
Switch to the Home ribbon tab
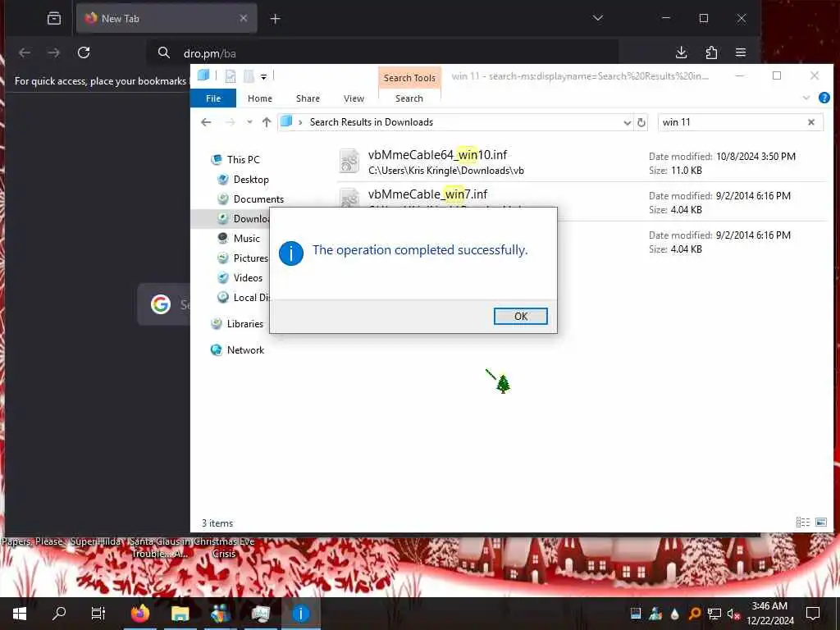pos(260,98)
